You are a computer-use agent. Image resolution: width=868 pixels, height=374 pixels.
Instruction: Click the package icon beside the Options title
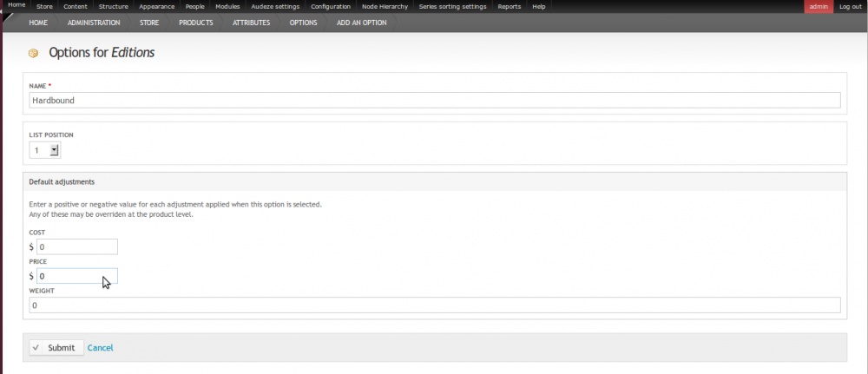pyautogui.click(x=34, y=54)
